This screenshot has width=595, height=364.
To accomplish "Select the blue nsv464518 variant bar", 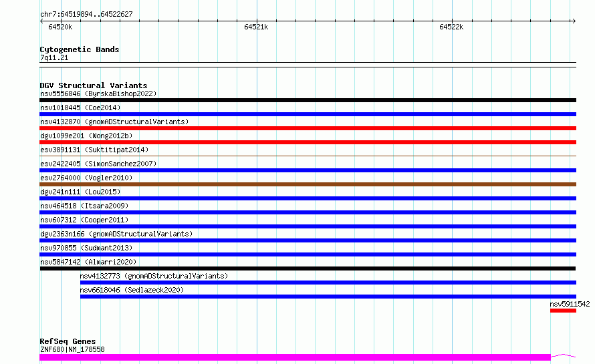I will [308, 212].
